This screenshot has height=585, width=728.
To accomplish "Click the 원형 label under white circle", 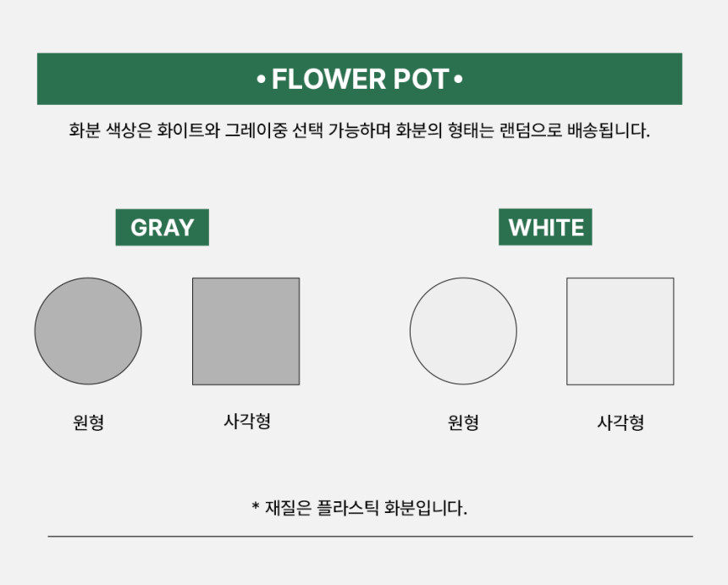I will [x=463, y=422].
